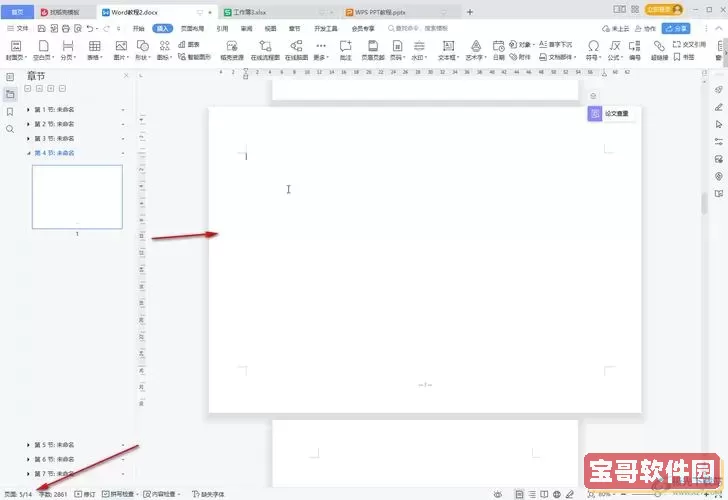
Task: Click the search magnifier in left sidebar
Action: pyautogui.click(x=10, y=129)
